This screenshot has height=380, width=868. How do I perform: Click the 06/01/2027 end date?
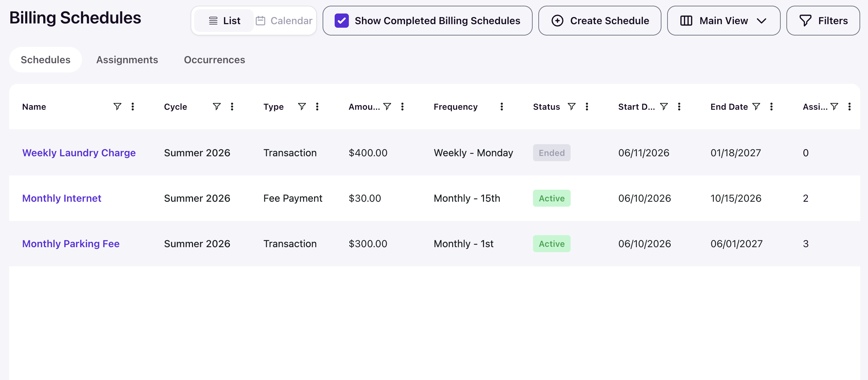point(736,244)
